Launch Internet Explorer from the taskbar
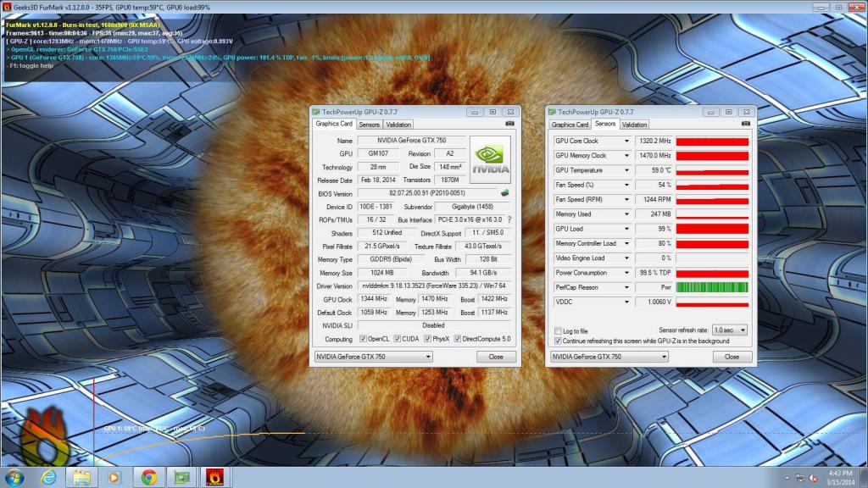This screenshot has height=488, width=868. (x=48, y=477)
